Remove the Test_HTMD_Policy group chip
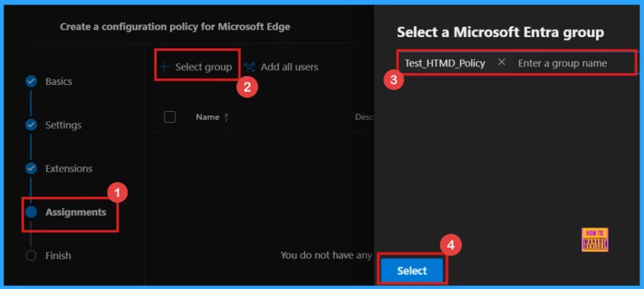 pyautogui.click(x=501, y=62)
